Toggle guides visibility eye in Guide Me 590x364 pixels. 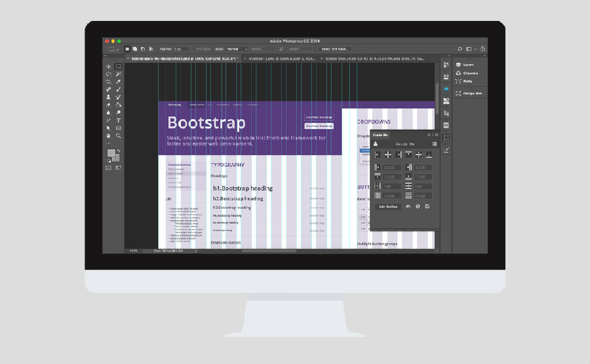(x=408, y=206)
